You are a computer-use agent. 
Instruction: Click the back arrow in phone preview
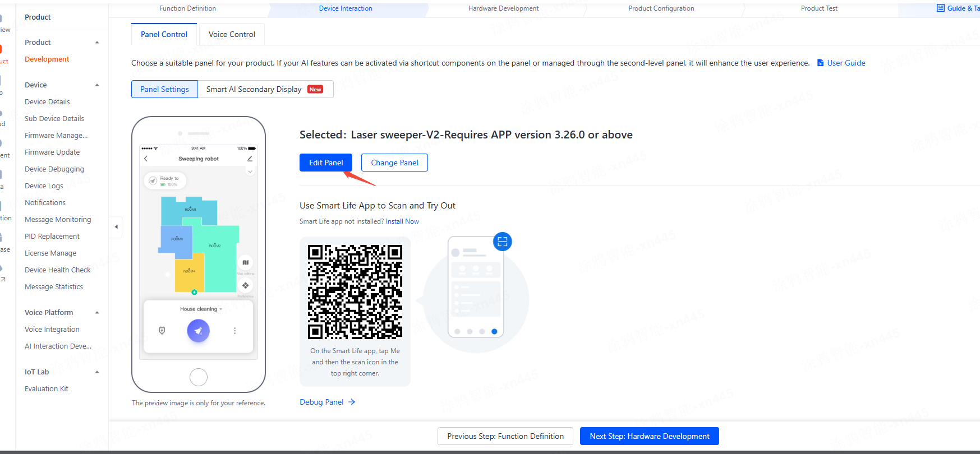146,159
